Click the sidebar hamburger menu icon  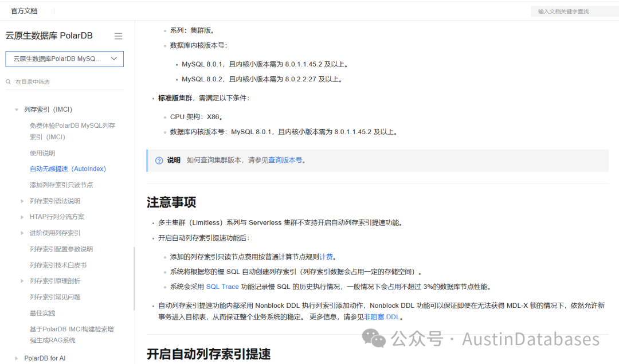[118, 36]
